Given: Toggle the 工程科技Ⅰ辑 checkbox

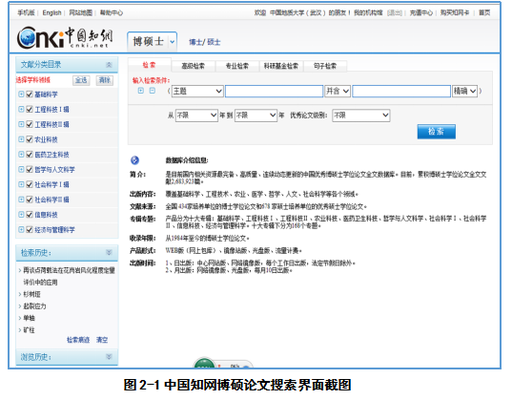Looking at the screenshot, I should 29,109.
